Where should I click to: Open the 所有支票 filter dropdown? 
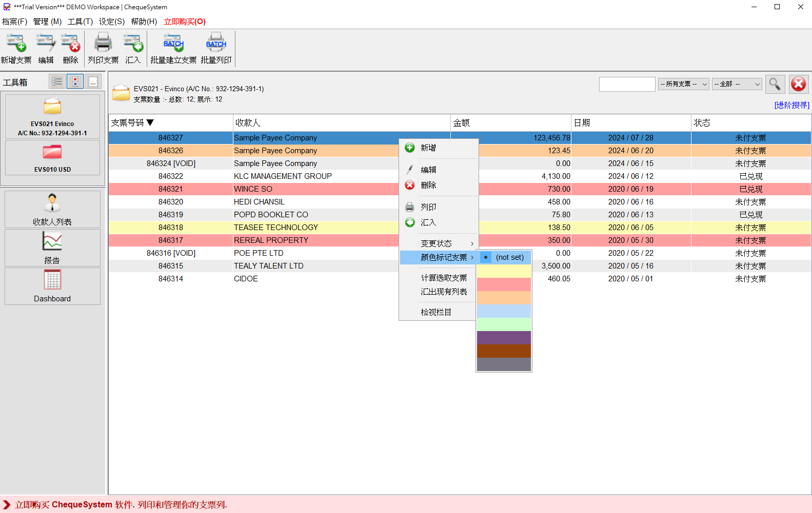[x=683, y=84]
